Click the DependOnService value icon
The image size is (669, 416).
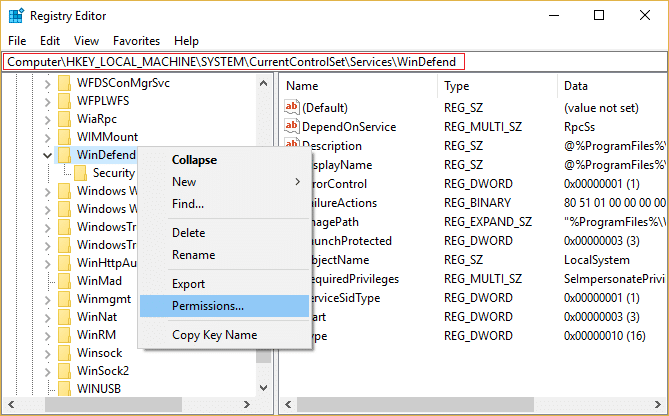click(x=292, y=127)
